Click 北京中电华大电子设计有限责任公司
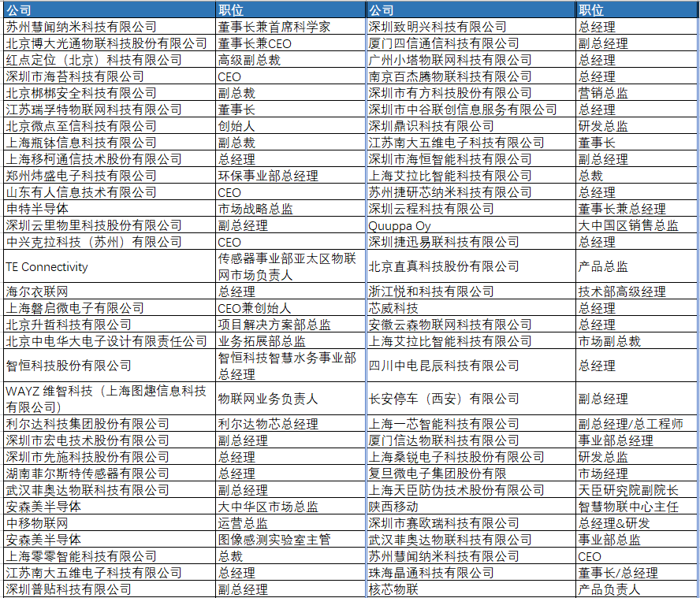 (x=109, y=341)
